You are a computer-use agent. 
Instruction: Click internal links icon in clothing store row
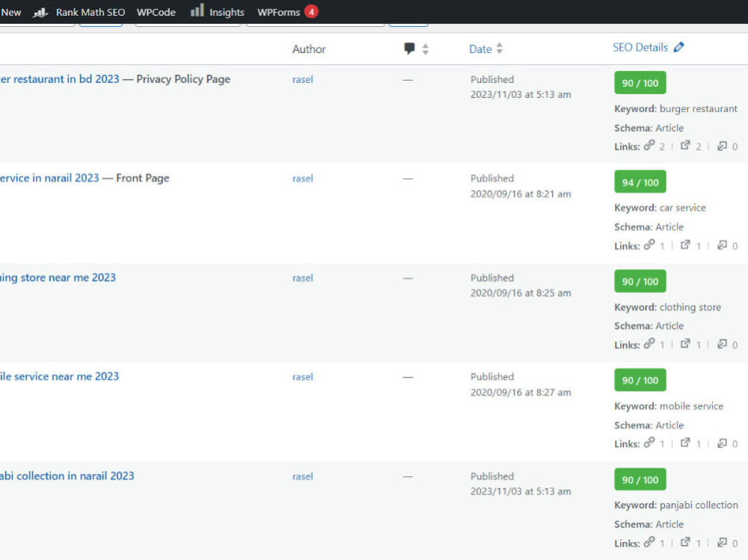click(x=649, y=343)
